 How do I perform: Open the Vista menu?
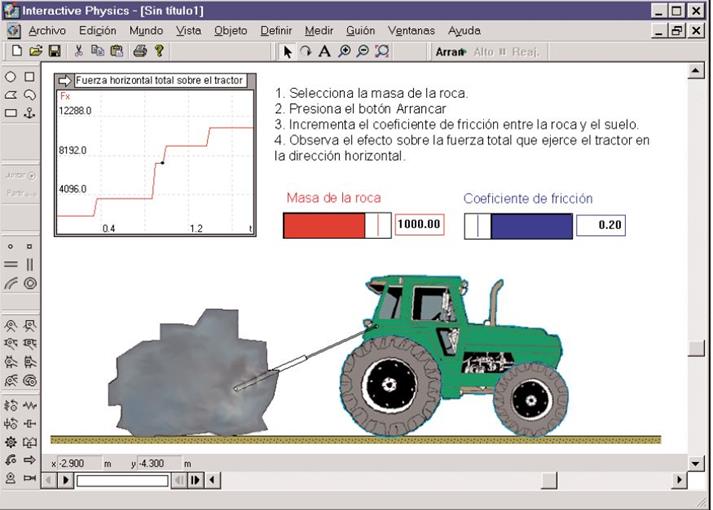pos(189,31)
